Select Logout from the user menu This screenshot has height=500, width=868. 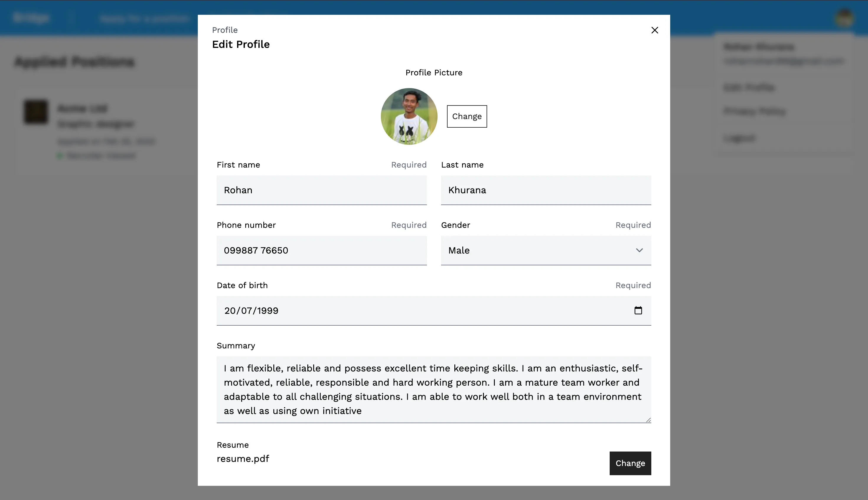[739, 138]
